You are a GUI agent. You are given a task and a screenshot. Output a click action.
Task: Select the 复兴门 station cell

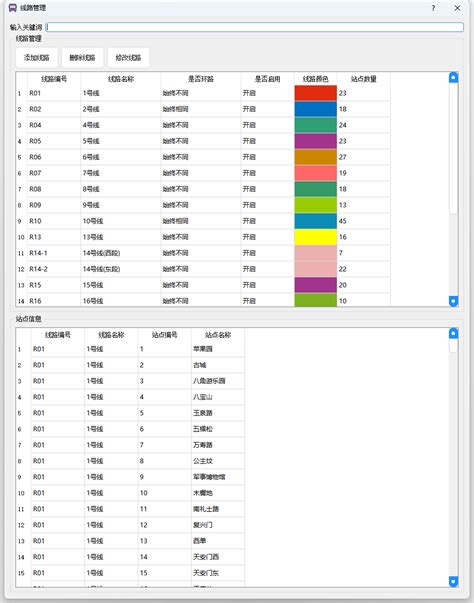[218, 525]
